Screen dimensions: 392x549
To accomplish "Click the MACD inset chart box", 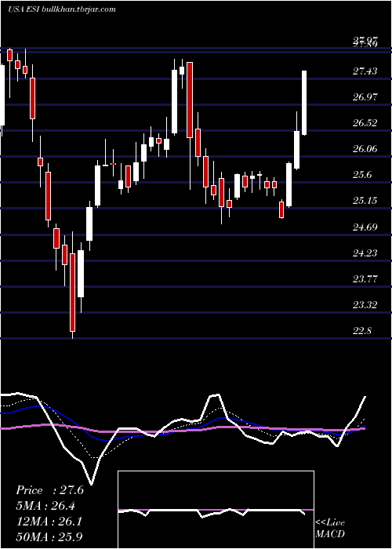I will tap(216, 510).
